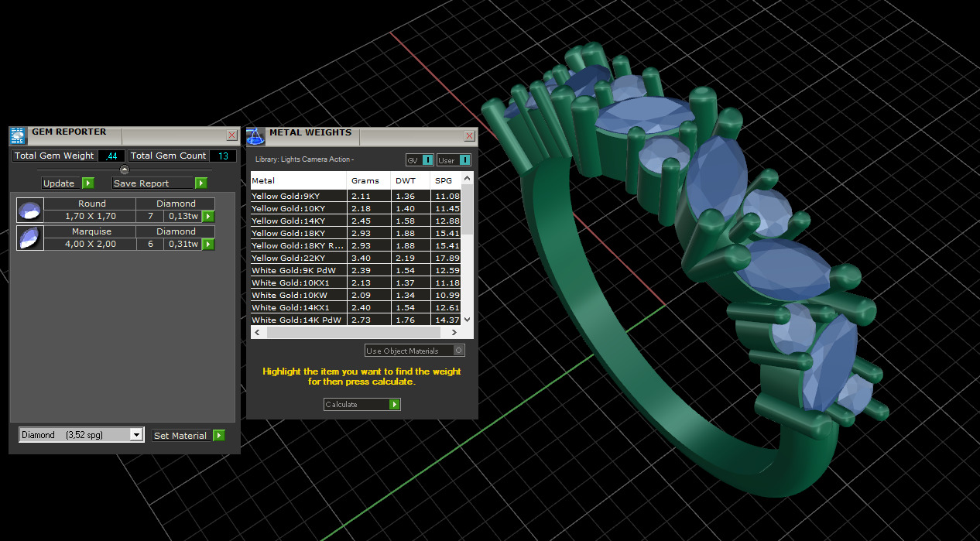Click the green arrow beside Update
Screen dimensions: 980x541
(x=88, y=183)
